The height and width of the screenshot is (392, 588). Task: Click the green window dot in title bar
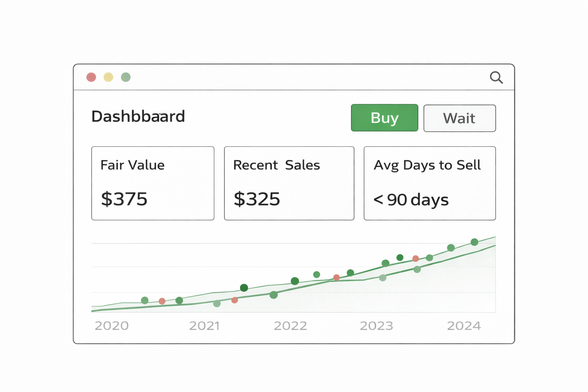[x=126, y=77]
